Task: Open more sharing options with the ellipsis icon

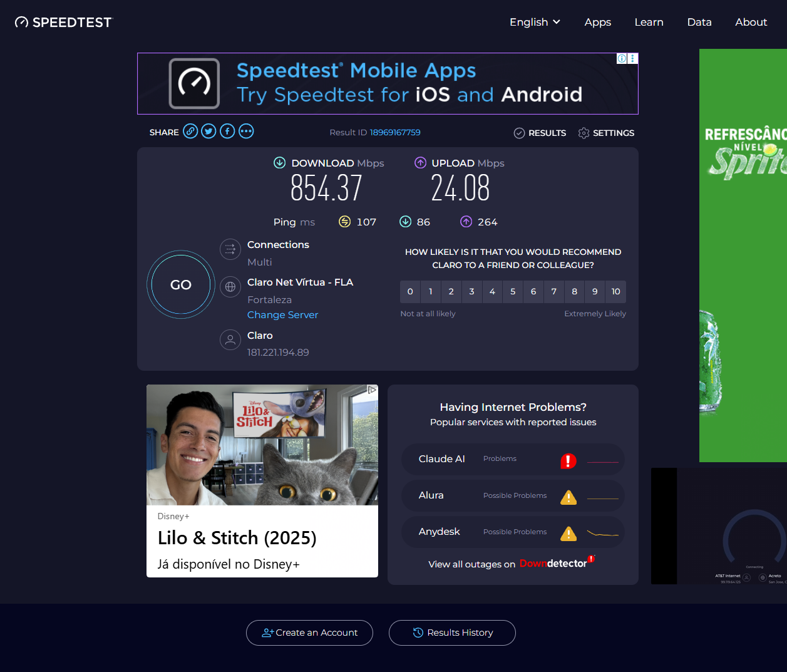Action: 246,131
